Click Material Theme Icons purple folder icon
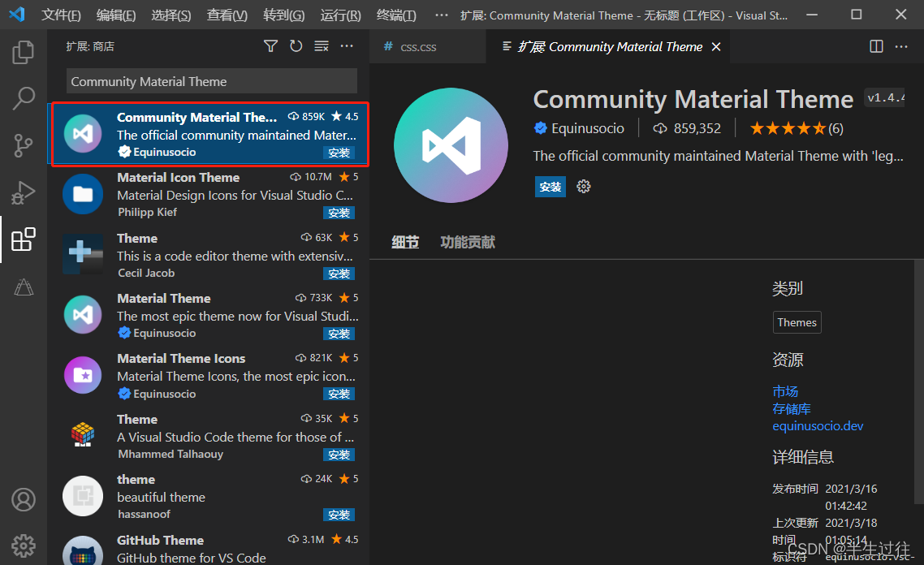This screenshot has width=924, height=565. tap(83, 375)
